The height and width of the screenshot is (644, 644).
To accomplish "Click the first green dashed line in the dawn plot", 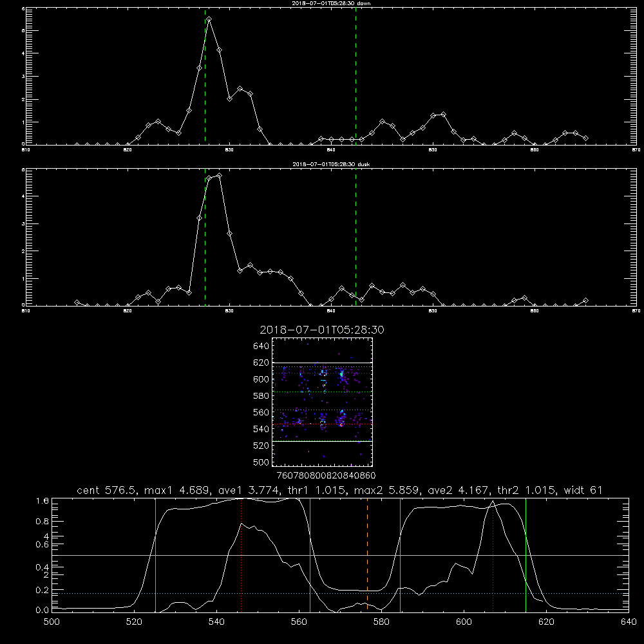I will pos(205,77).
